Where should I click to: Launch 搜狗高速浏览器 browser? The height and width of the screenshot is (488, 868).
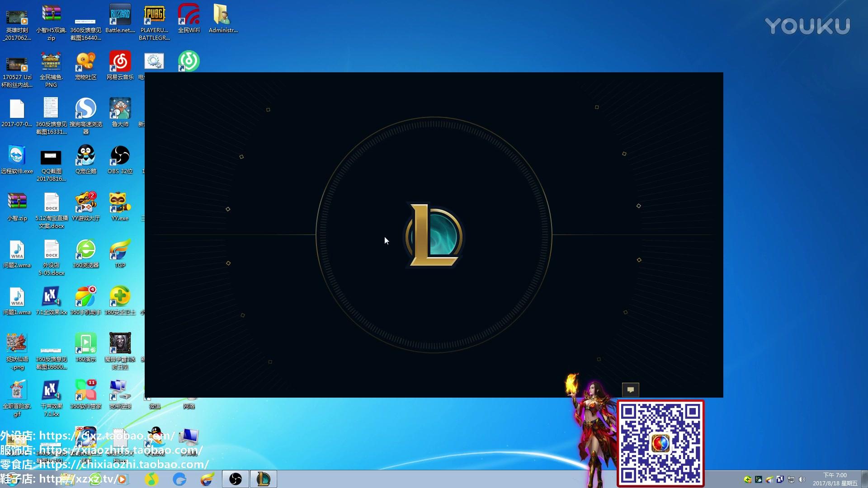coord(85,116)
